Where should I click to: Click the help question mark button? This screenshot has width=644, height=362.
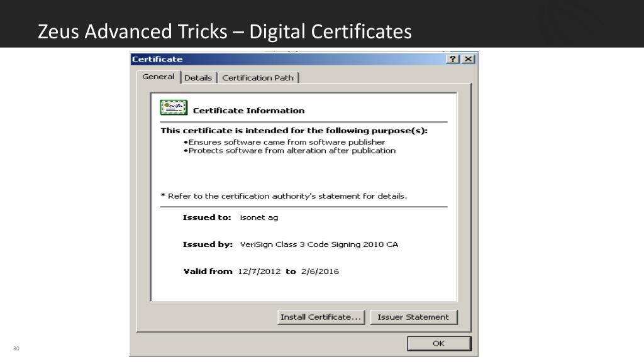[x=453, y=59]
